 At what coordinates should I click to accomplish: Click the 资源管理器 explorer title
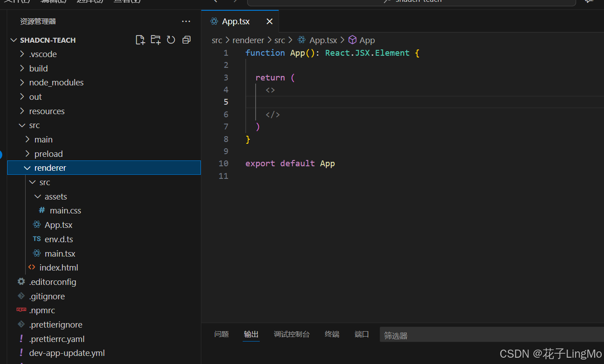point(38,21)
